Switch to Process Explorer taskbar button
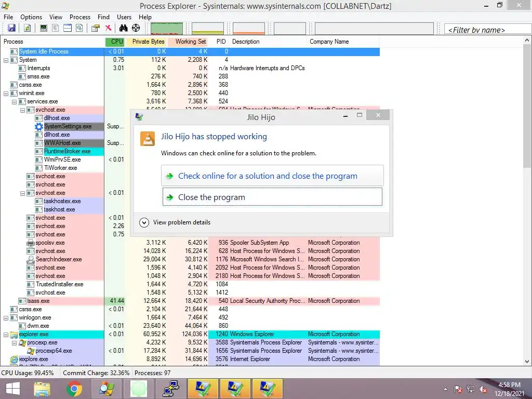Screen dimensions: 532x399 107,389
